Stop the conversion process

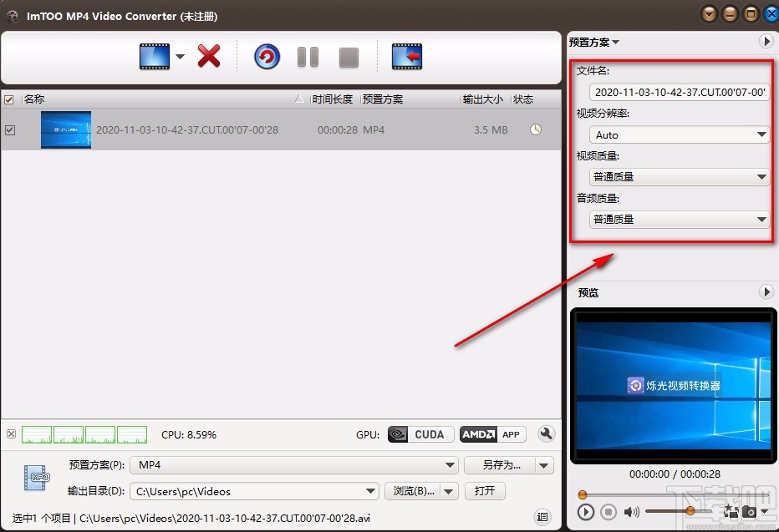click(x=348, y=57)
